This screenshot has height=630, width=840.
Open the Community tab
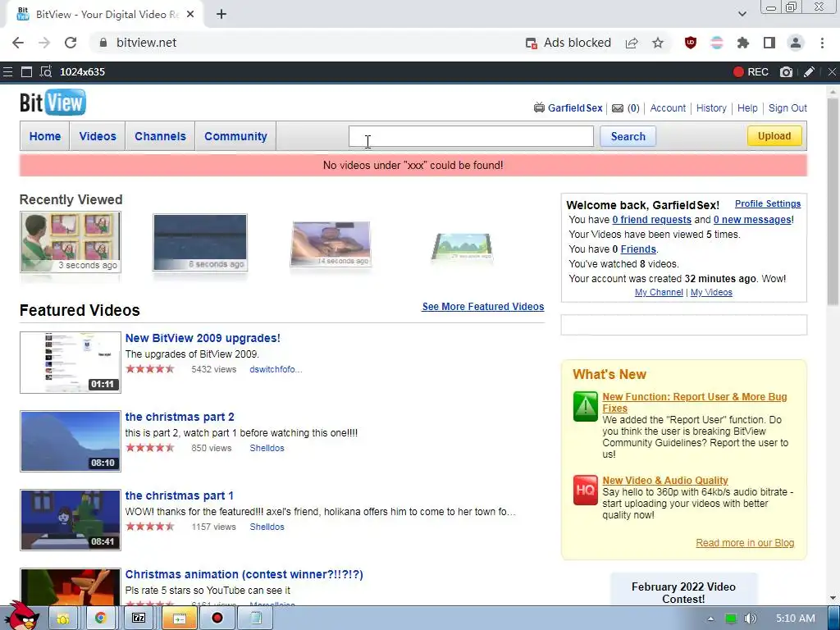pyautogui.click(x=235, y=136)
